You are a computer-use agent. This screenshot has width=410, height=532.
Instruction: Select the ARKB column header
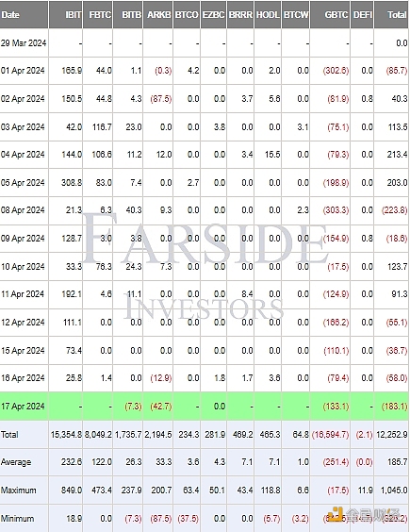click(158, 14)
